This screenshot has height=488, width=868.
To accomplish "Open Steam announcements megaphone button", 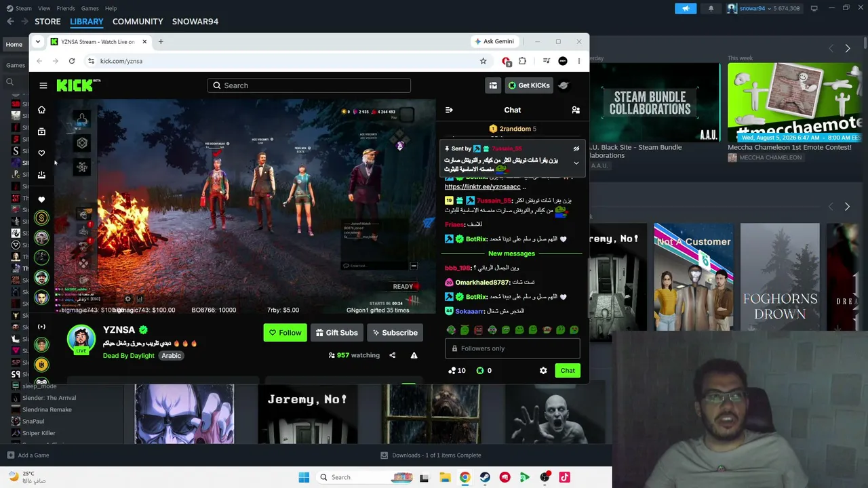I will [x=686, y=8].
